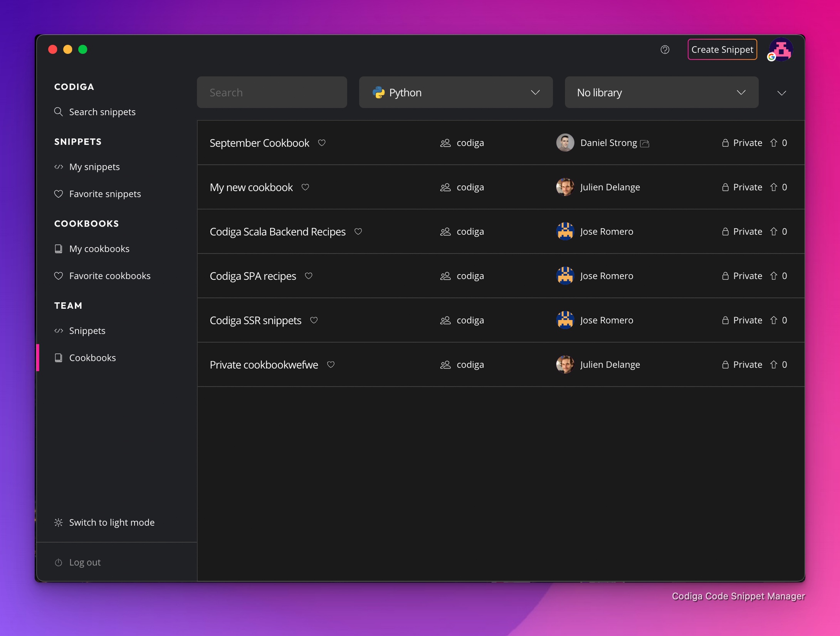Click lock icon in Codiga SSR snippets row
The height and width of the screenshot is (636, 840).
(x=725, y=320)
